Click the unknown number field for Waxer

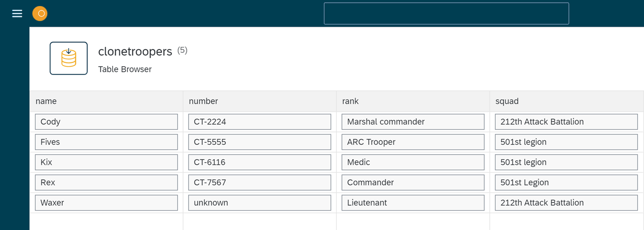coord(259,203)
